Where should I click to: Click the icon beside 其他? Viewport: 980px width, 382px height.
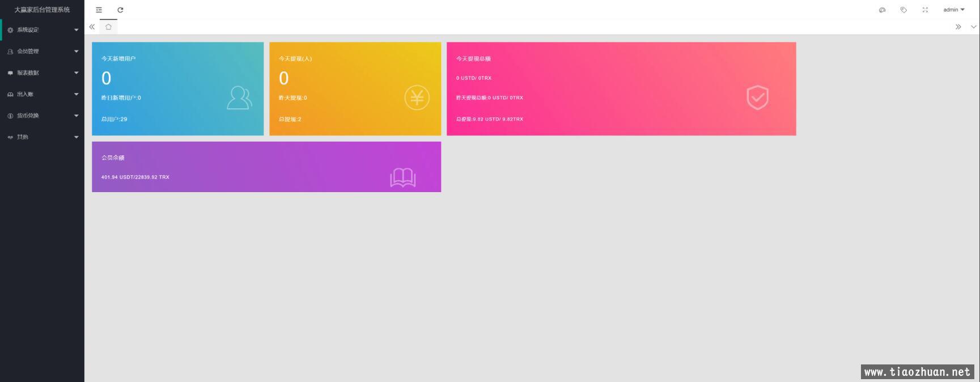click(10, 137)
